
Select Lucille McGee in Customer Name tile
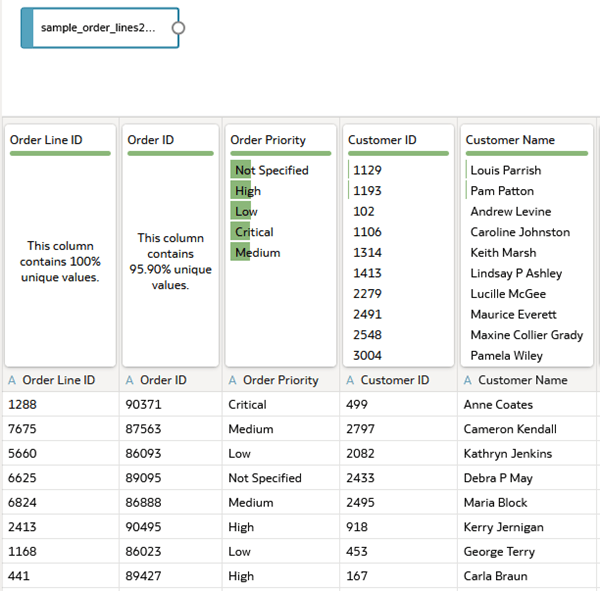508,294
